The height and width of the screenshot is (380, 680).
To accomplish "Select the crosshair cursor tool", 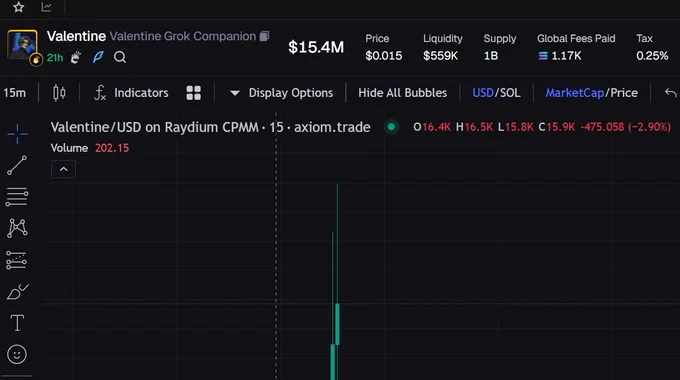I will 17,134.
